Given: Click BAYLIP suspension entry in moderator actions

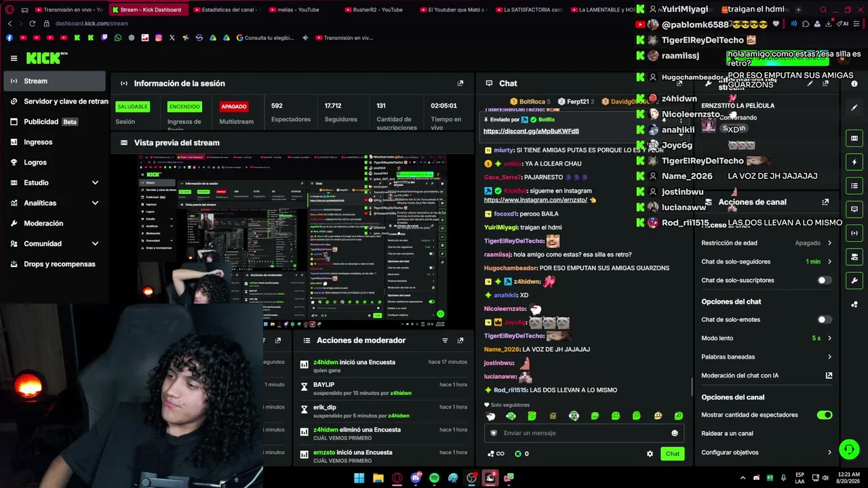Looking at the screenshot, I should click(384, 388).
